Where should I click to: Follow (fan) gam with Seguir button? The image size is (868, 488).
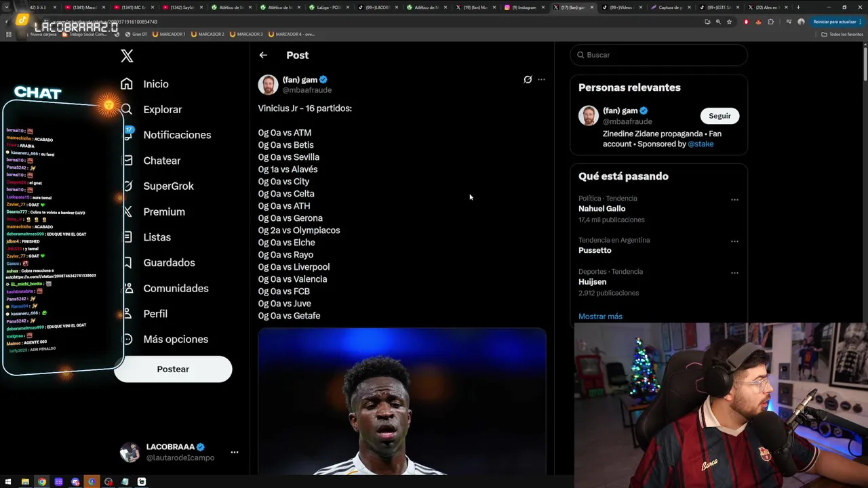[x=719, y=116]
